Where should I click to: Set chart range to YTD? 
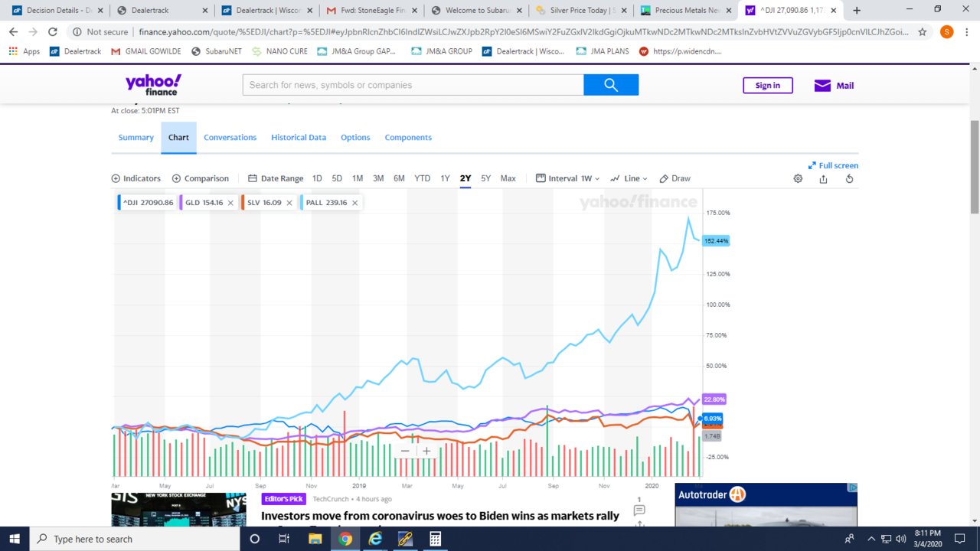coord(422,178)
